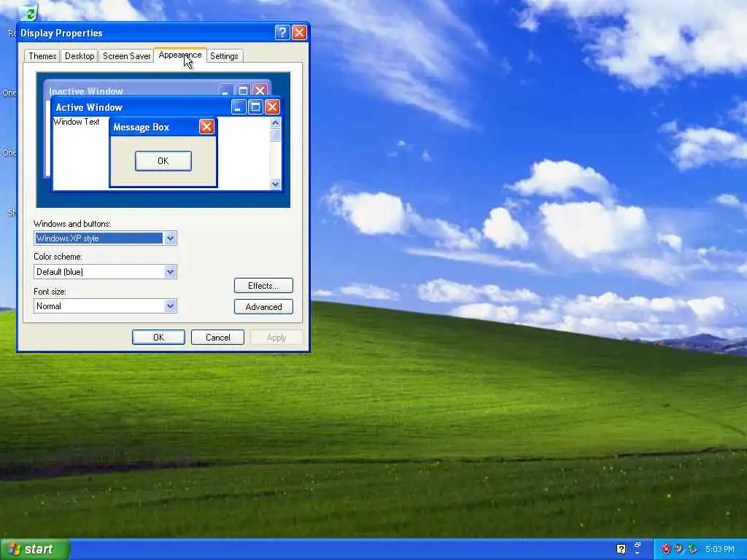Close the Display Properties dialog
Viewport: 747px width, 560px height.
[x=299, y=32]
